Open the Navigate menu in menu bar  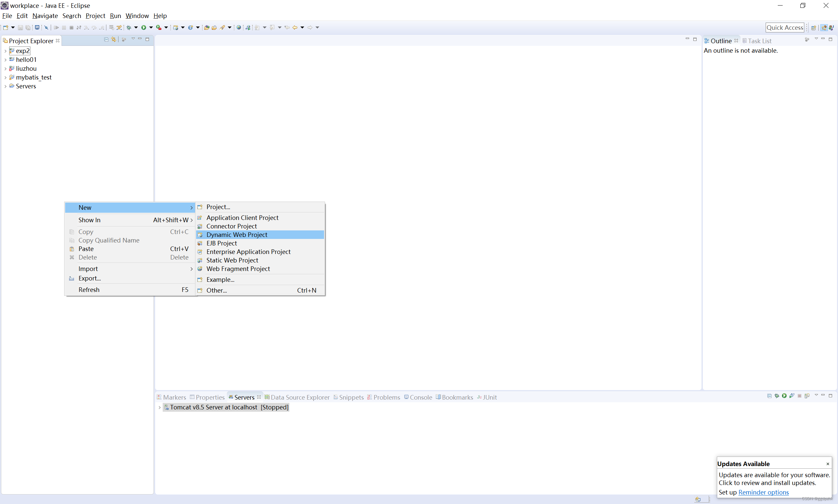(x=45, y=16)
